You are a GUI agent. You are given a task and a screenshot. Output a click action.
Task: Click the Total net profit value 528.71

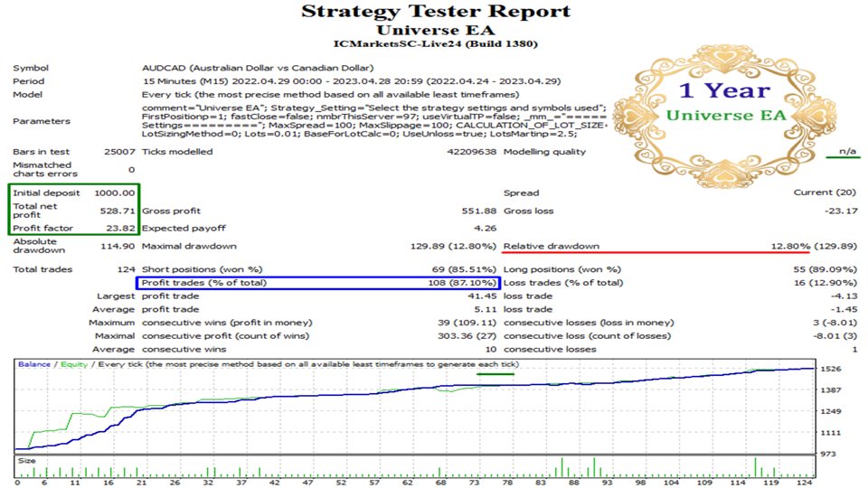(x=118, y=211)
